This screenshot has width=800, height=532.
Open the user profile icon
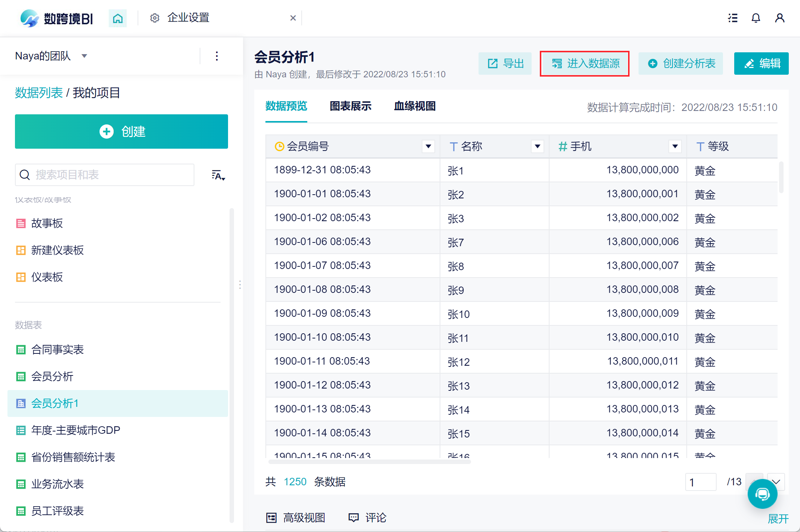pyautogui.click(x=779, y=18)
